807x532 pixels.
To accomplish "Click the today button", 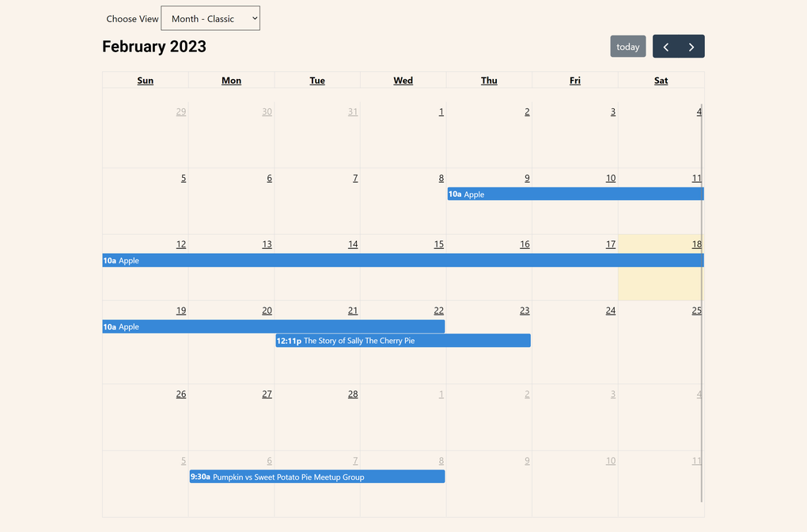I will coord(627,46).
